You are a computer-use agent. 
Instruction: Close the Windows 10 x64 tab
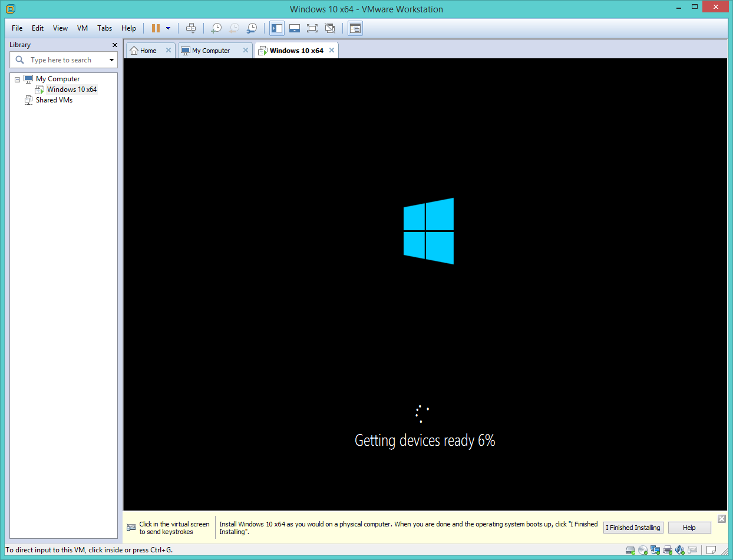[x=332, y=51]
